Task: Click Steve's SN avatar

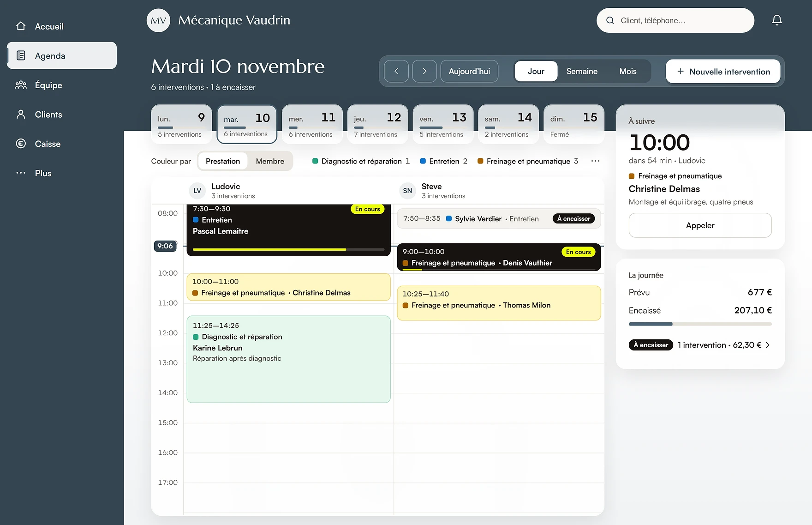Action: tap(407, 191)
